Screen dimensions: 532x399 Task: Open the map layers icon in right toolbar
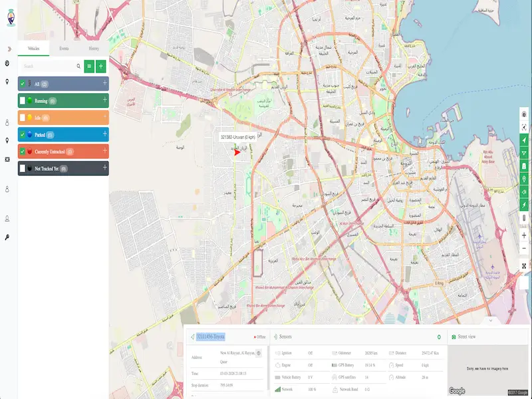click(524, 115)
